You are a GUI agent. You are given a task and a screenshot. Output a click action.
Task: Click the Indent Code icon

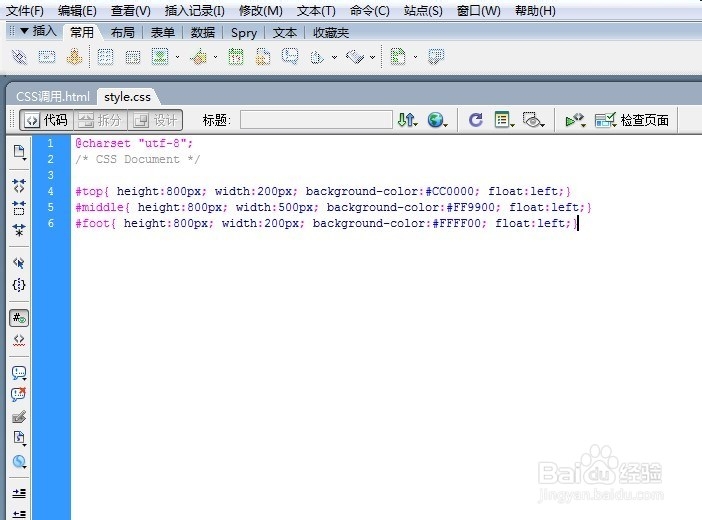coord(19,493)
